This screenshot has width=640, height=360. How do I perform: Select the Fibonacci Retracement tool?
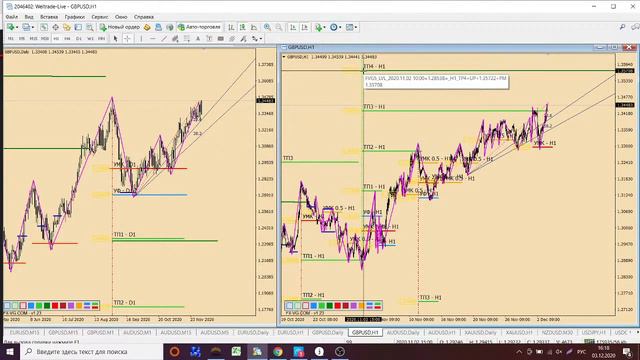(x=187, y=39)
